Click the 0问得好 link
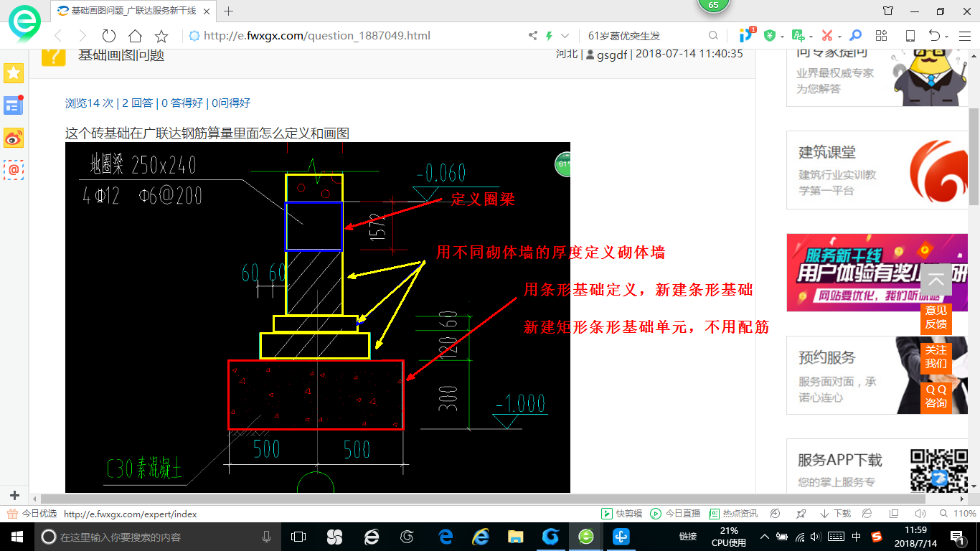Viewport: 980px width, 551px height. [231, 103]
